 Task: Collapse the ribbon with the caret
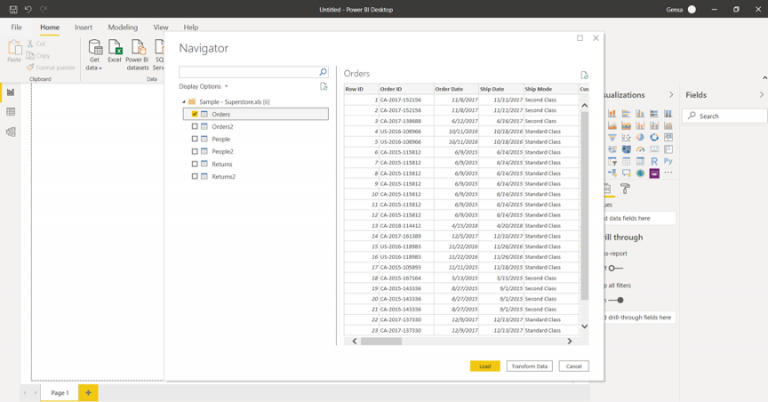(764, 78)
